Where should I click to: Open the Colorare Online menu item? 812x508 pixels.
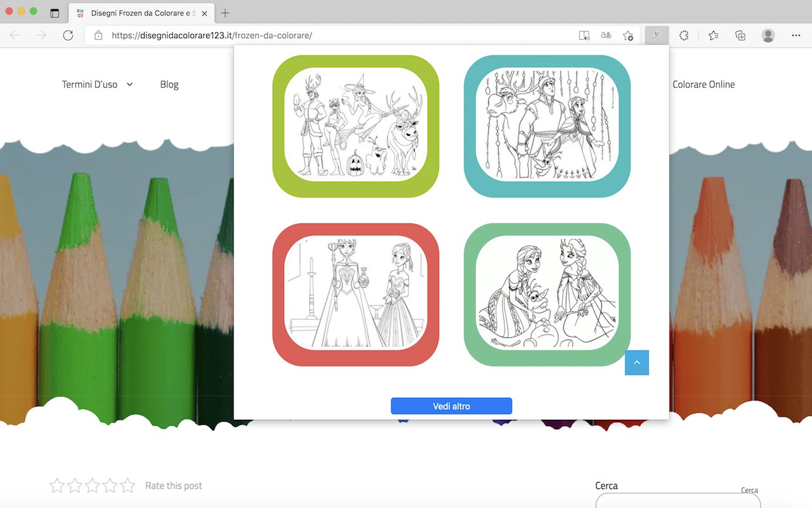click(704, 84)
